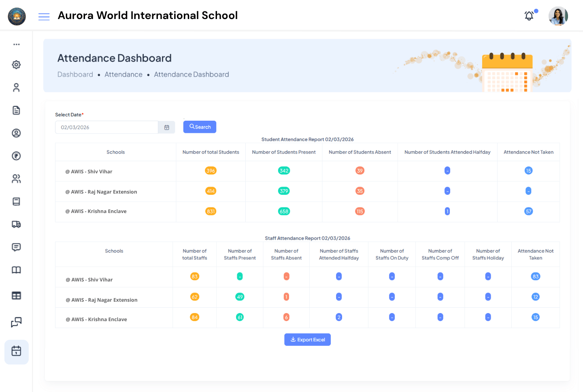
Task: Open the reports document icon
Action: click(x=16, y=110)
